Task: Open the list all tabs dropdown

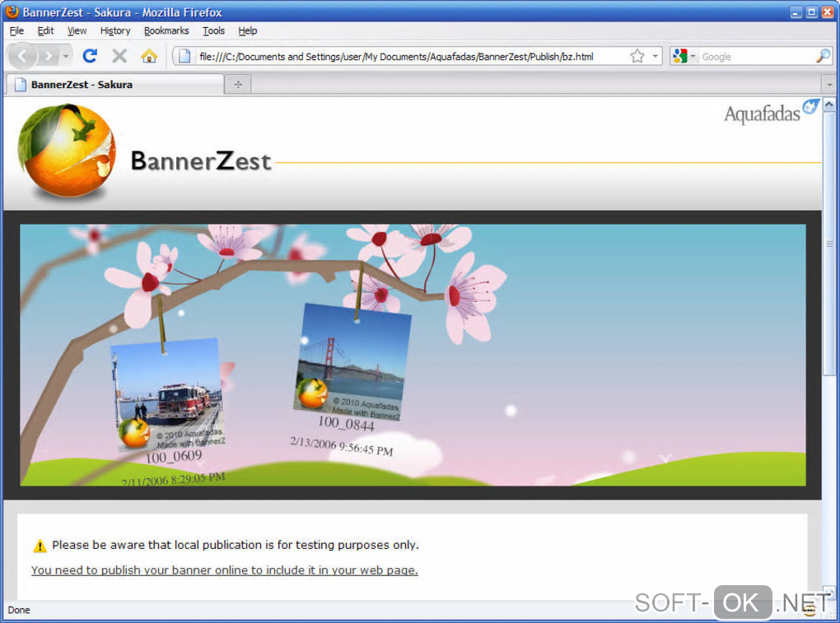Action: pos(829,85)
